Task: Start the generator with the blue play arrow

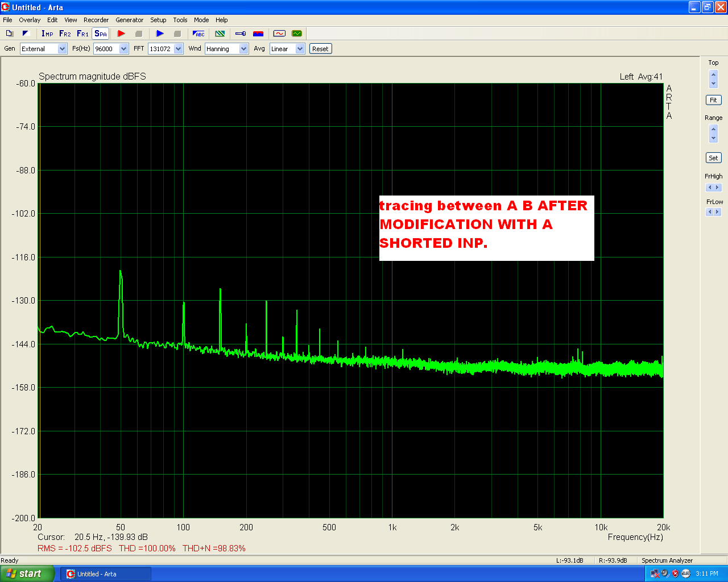Action: click(x=160, y=34)
